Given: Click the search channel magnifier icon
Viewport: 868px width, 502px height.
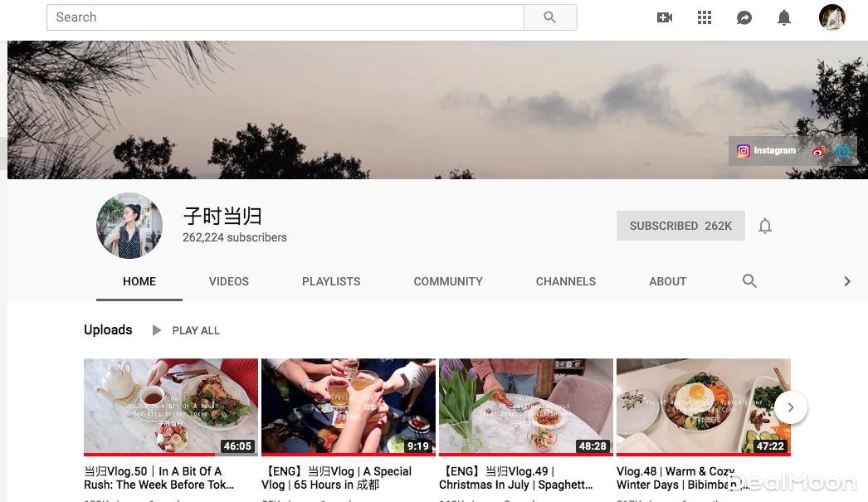Looking at the screenshot, I should pos(749,281).
